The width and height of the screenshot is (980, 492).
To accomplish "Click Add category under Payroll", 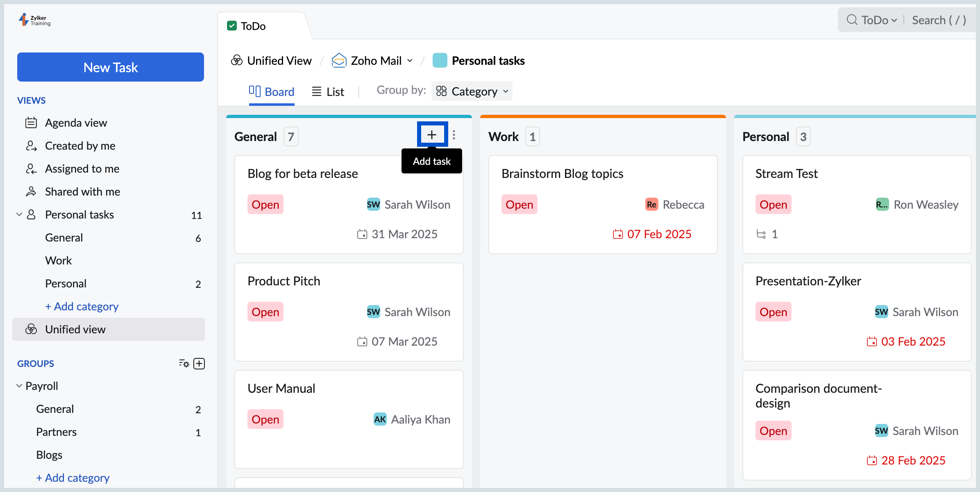I will click(x=73, y=478).
